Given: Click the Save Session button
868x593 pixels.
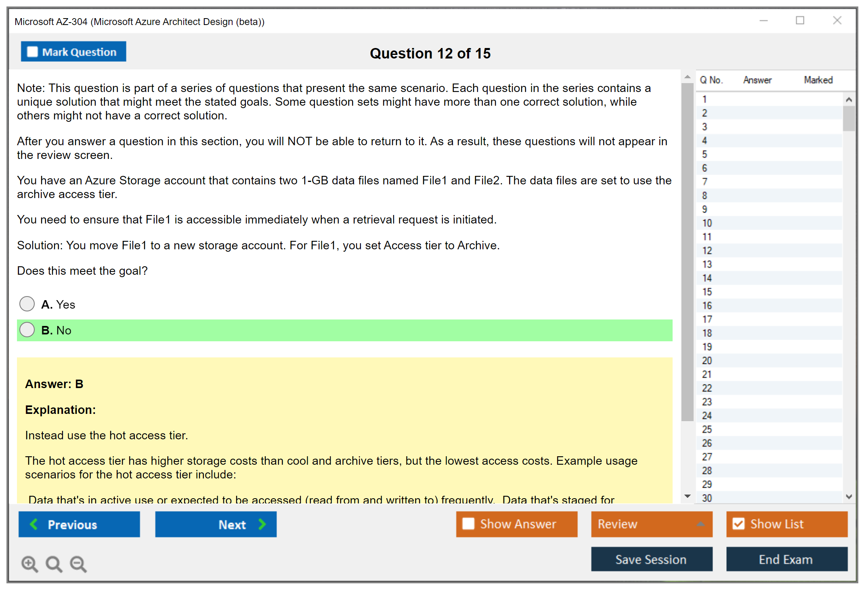Looking at the screenshot, I should [651, 559].
